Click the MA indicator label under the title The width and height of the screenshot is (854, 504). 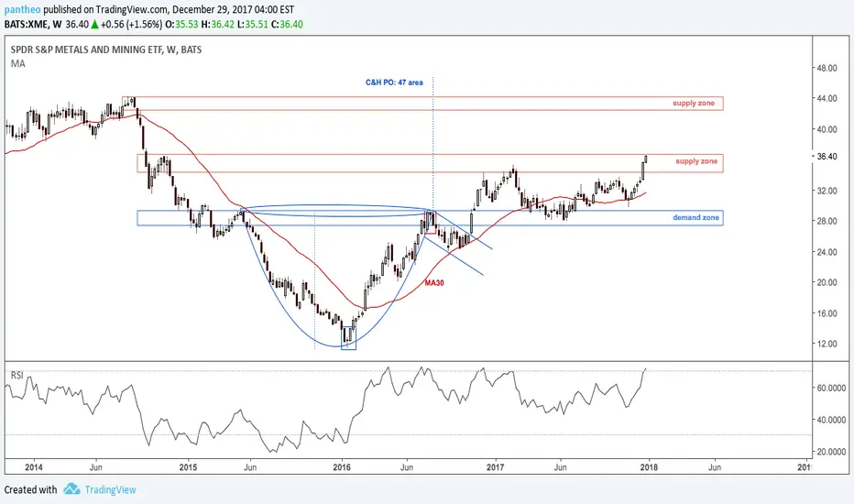point(18,64)
